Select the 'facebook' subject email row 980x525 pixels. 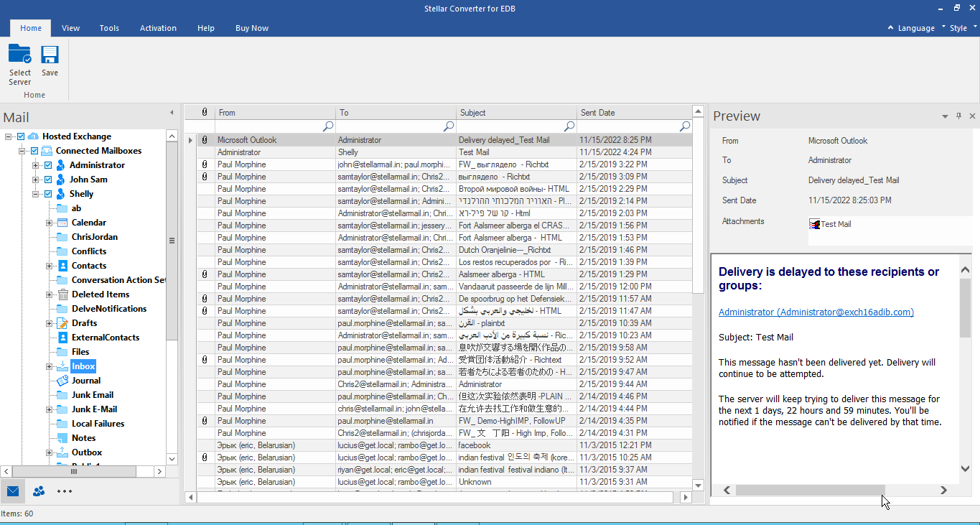click(x=443, y=445)
